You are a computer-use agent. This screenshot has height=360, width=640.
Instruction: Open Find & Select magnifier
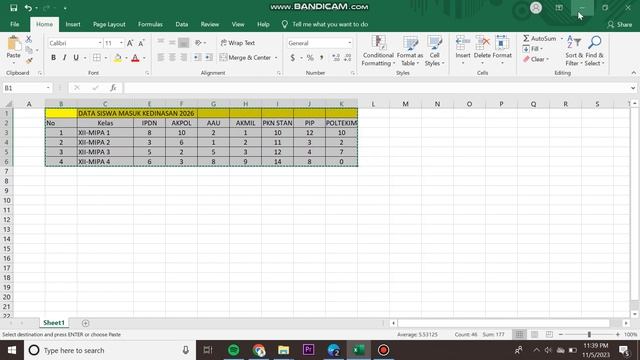(x=594, y=51)
